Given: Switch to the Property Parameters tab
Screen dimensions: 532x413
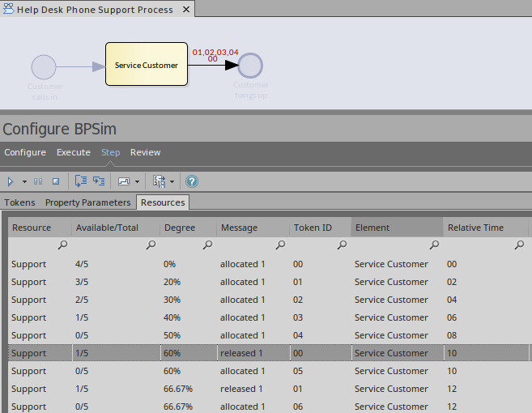Looking at the screenshot, I should tap(87, 202).
